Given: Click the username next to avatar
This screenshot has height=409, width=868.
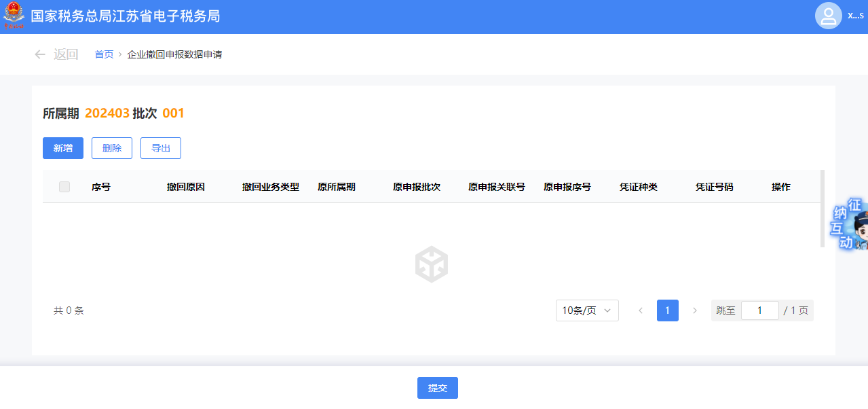Looking at the screenshot, I should (855, 16).
